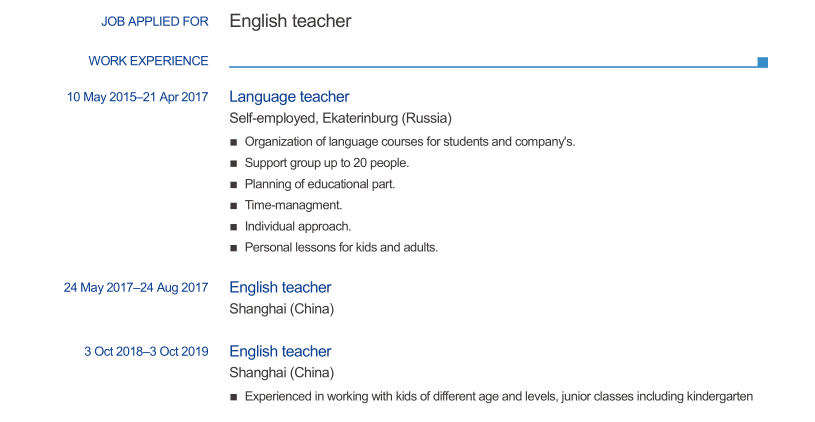The height and width of the screenshot is (422, 815).
Task: Click Personal lessons for kids and adults
Action: pyautogui.click(x=341, y=247)
